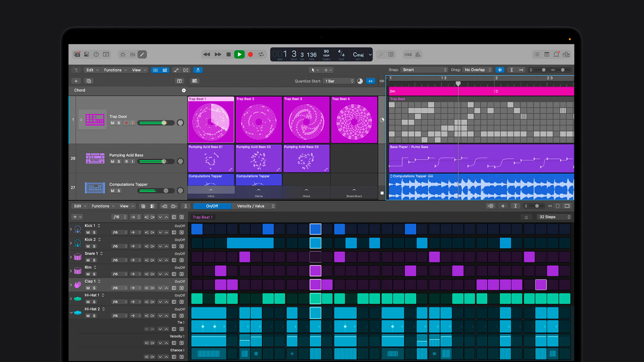
Task: Open the Quick Help question mark
Action: click(96, 54)
